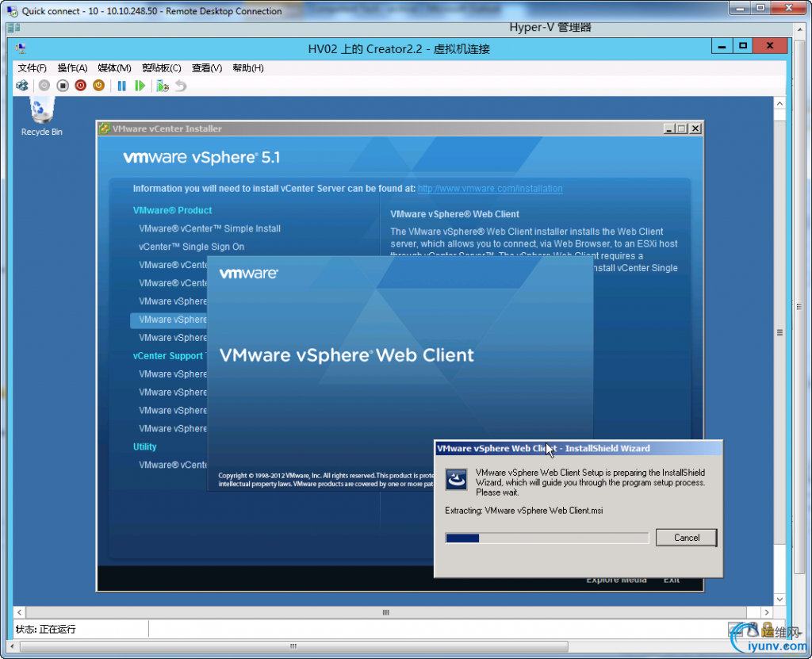The width and height of the screenshot is (812, 659).
Task: Open the 帮助(H) menu
Action: click(248, 68)
